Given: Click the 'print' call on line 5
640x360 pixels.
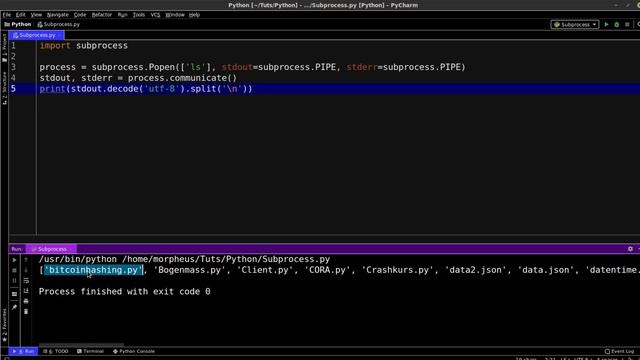Looking at the screenshot, I should [53, 89].
